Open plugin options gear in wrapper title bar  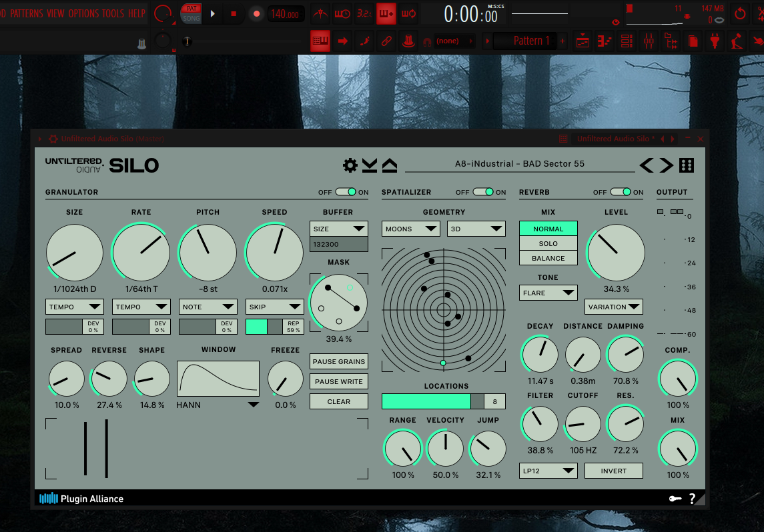point(53,139)
